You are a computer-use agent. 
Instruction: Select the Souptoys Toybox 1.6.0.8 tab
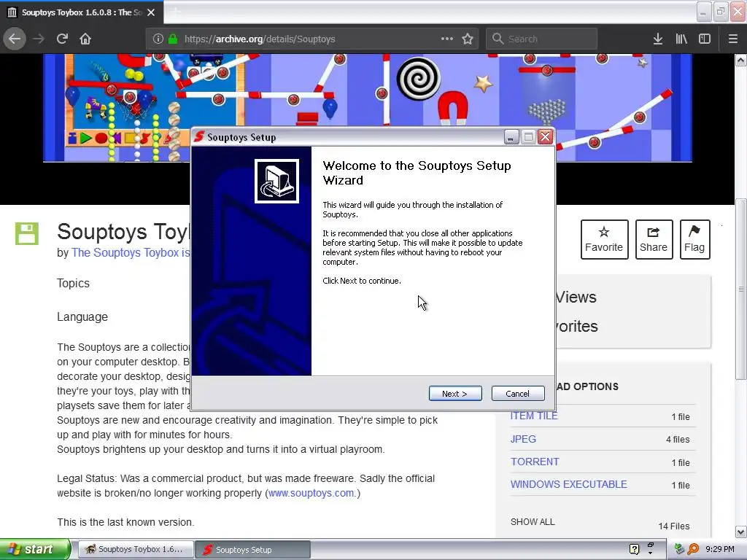(x=82, y=12)
